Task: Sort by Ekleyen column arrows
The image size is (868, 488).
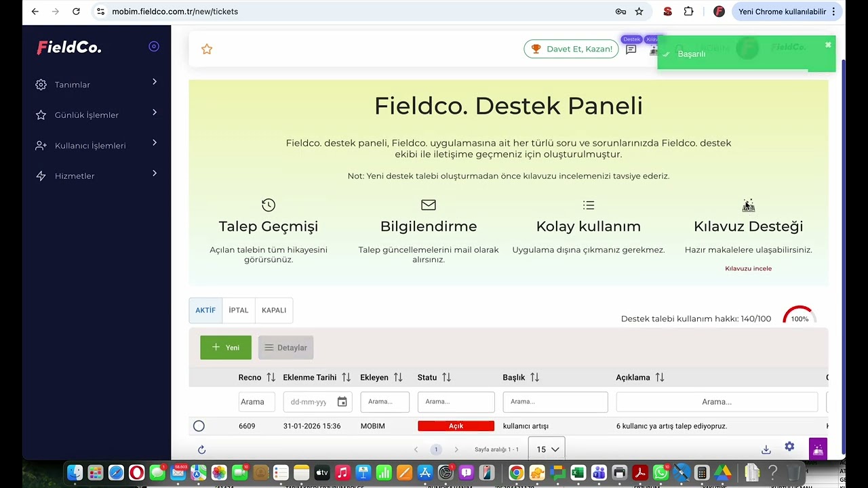Action: pyautogui.click(x=398, y=378)
